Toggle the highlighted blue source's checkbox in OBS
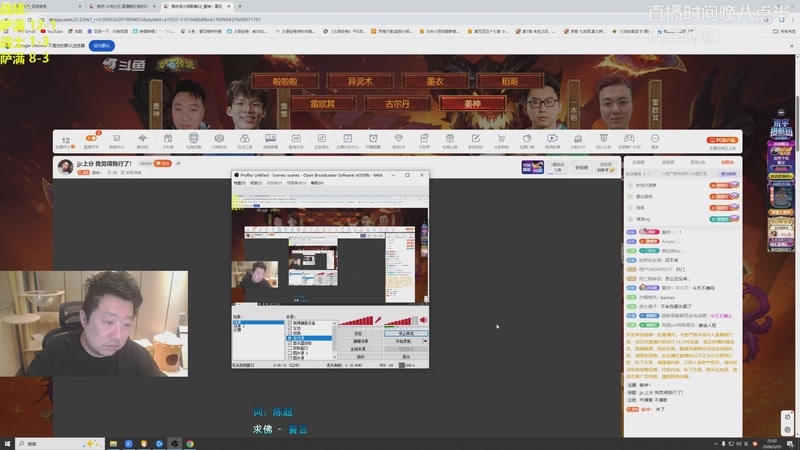800x450 pixels. [290, 338]
